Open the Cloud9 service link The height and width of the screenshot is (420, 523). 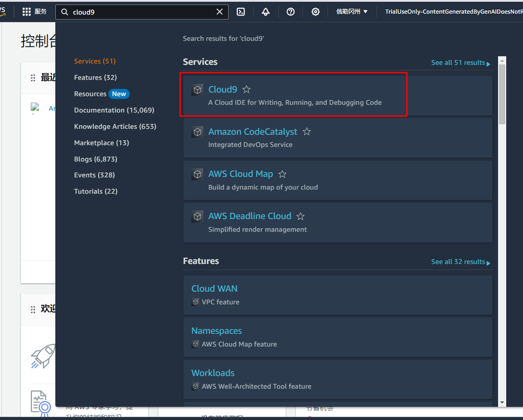(222, 89)
